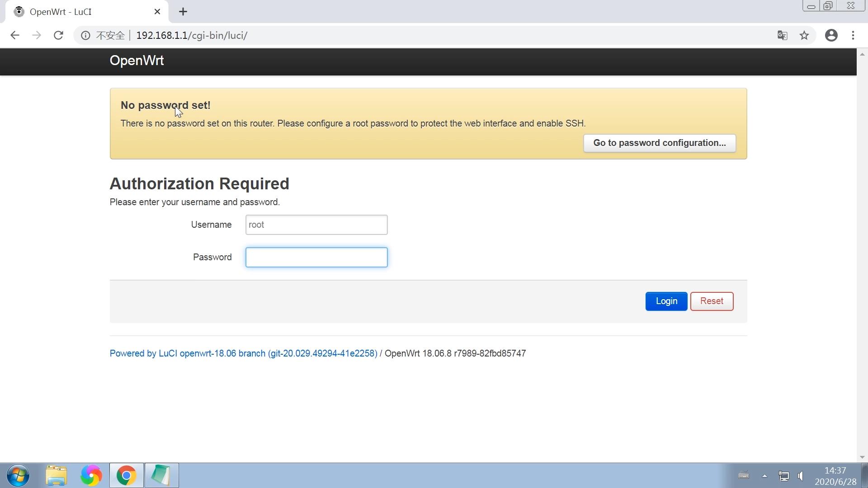
Task: Open Chrome three-dot menu
Action: point(853,35)
